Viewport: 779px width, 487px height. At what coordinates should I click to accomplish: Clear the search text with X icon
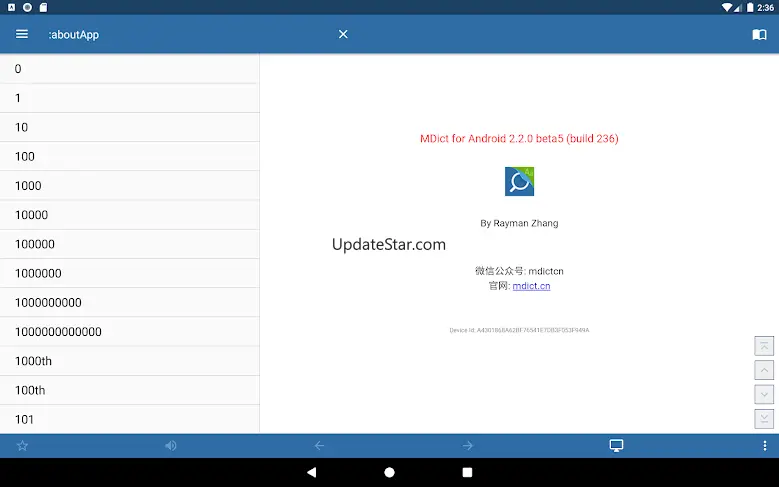(x=343, y=34)
